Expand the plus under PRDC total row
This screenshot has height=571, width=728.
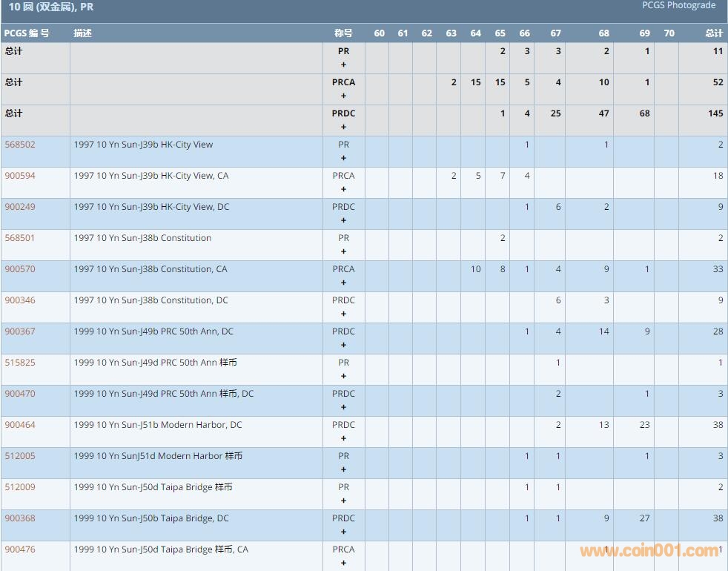[343, 127]
